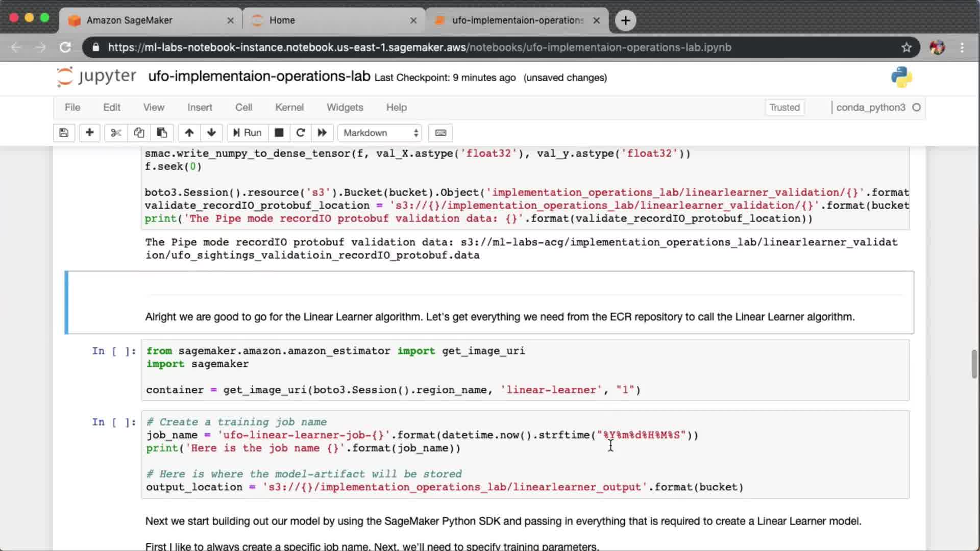Bookmark this page with star icon
This screenshot has width=980, height=551.
click(x=906, y=47)
